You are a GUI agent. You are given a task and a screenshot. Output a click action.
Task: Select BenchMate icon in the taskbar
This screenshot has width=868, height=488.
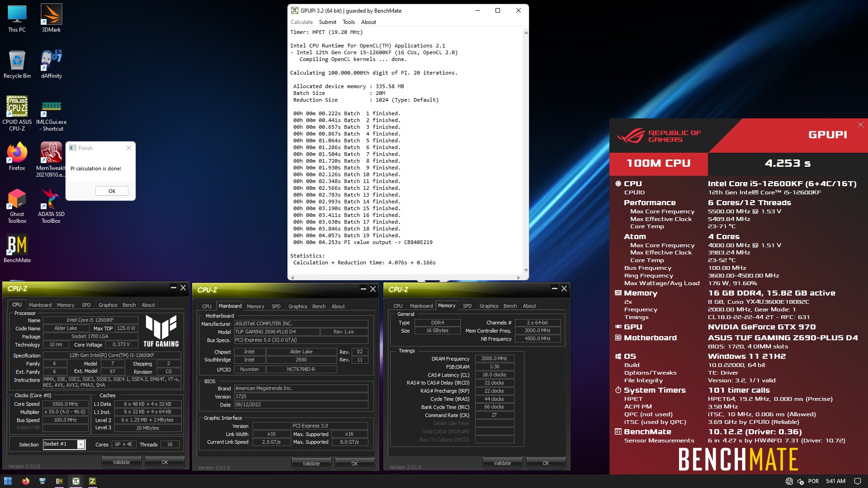[x=59, y=481]
